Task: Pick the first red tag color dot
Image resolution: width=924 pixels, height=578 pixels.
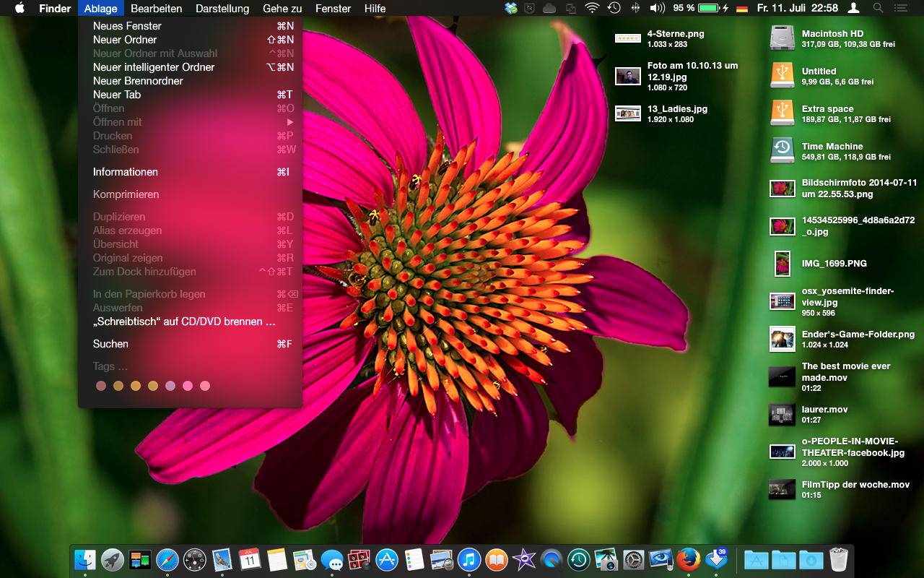Action: (x=101, y=386)
